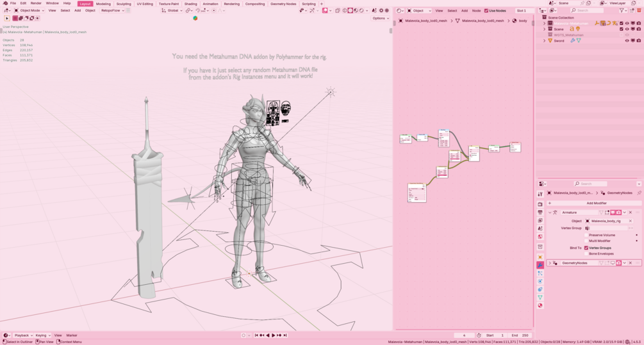The width and height of the screenshot is (644, 345).
Task: Click the Blender logo menu icon
Action: coord(5,3)
